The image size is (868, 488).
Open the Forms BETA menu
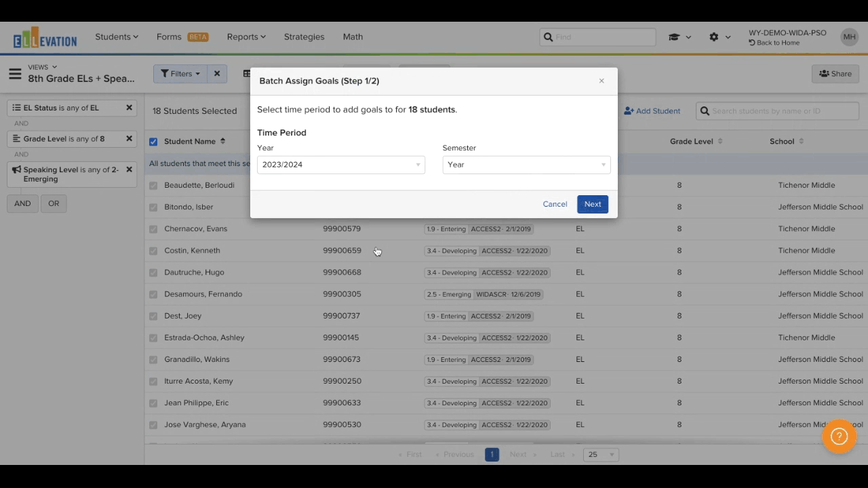coord(182,37)
